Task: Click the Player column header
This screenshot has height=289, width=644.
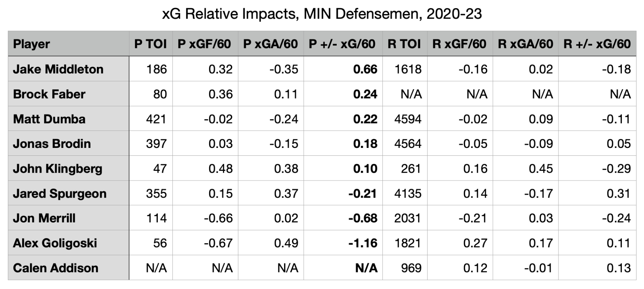Action: 31,44
